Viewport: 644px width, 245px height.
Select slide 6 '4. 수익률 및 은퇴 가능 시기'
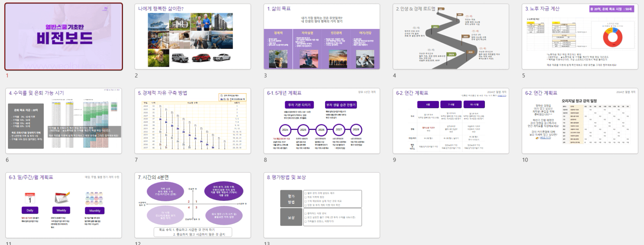[64, 121]
